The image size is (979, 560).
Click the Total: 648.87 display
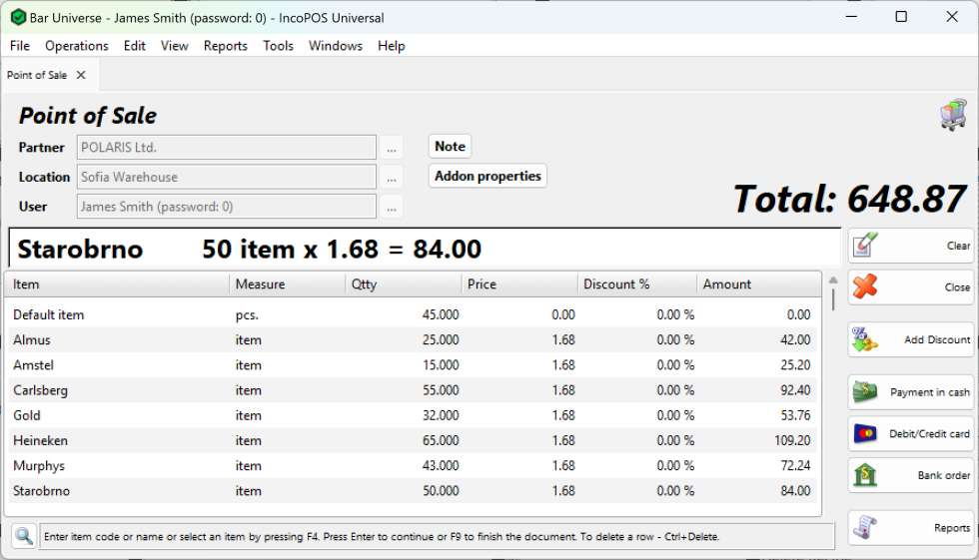850,199
